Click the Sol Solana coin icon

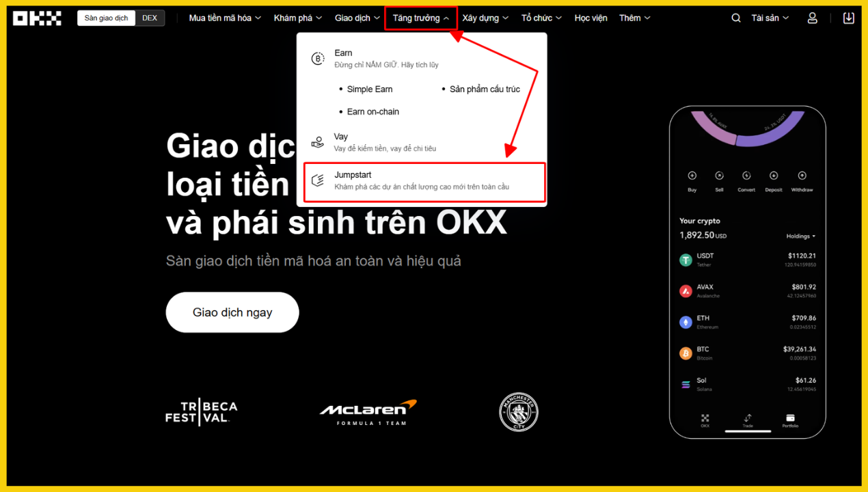pos(686,385)
